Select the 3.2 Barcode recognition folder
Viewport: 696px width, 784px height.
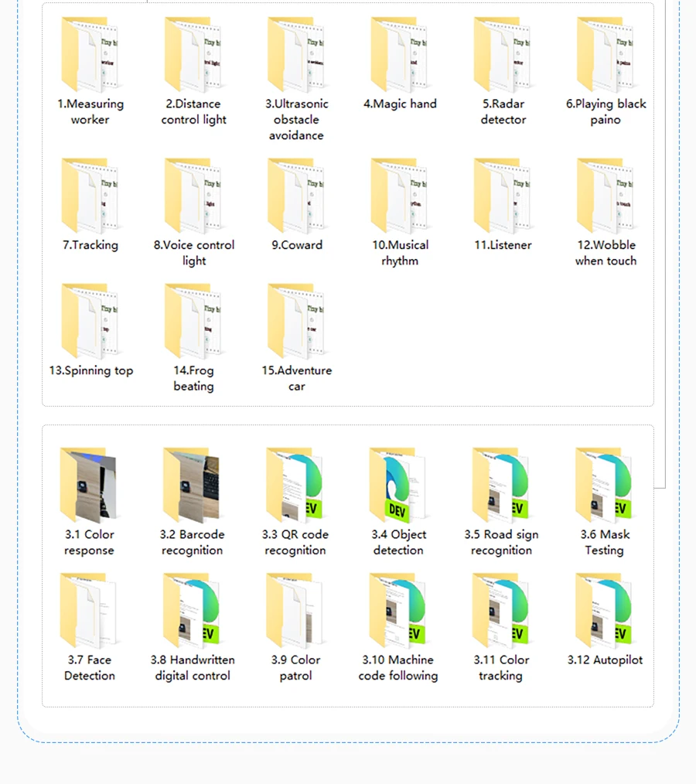[x=191, y=486]
